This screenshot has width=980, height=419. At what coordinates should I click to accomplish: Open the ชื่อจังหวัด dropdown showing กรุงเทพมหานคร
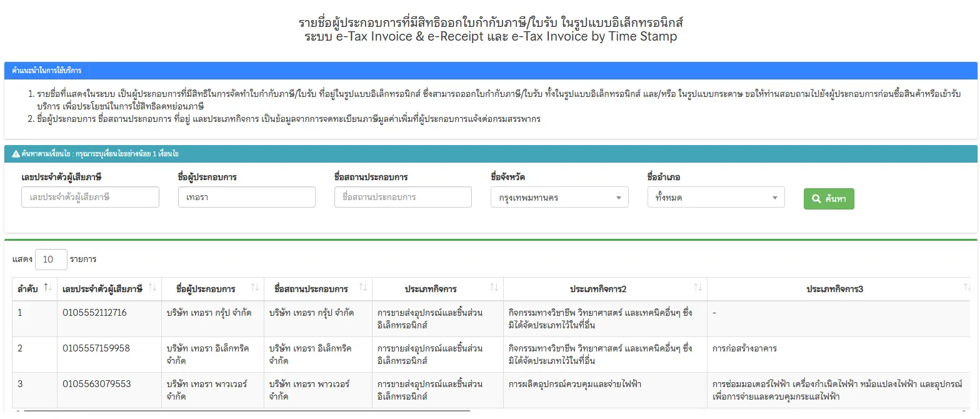[560, 198]
